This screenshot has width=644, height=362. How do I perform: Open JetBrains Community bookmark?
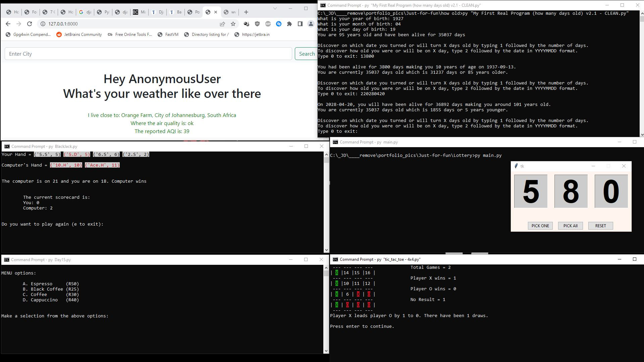79,35
